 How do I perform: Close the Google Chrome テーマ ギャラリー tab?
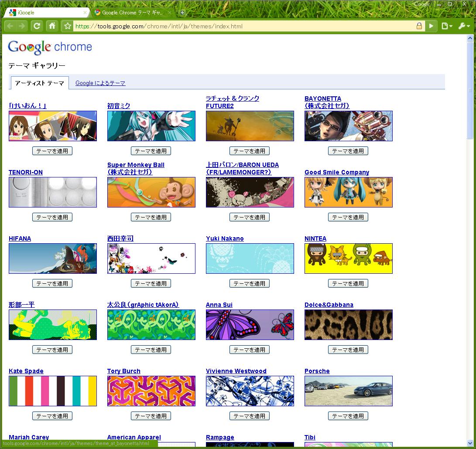(x=170, y=13)
